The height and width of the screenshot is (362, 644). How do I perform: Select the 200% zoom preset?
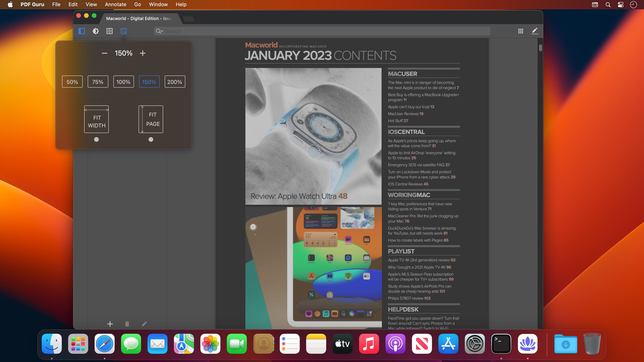click(x=175, y=82)
